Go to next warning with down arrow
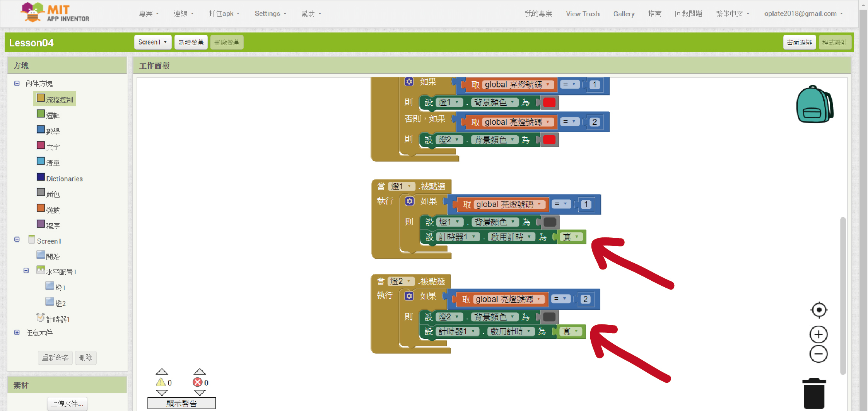Image resolution: width=868 pixels, height=411 pixels. pos(162,393)
